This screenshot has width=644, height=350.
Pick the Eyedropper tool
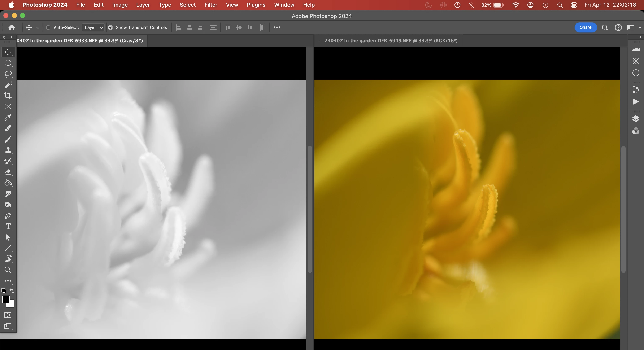point(8,118)
